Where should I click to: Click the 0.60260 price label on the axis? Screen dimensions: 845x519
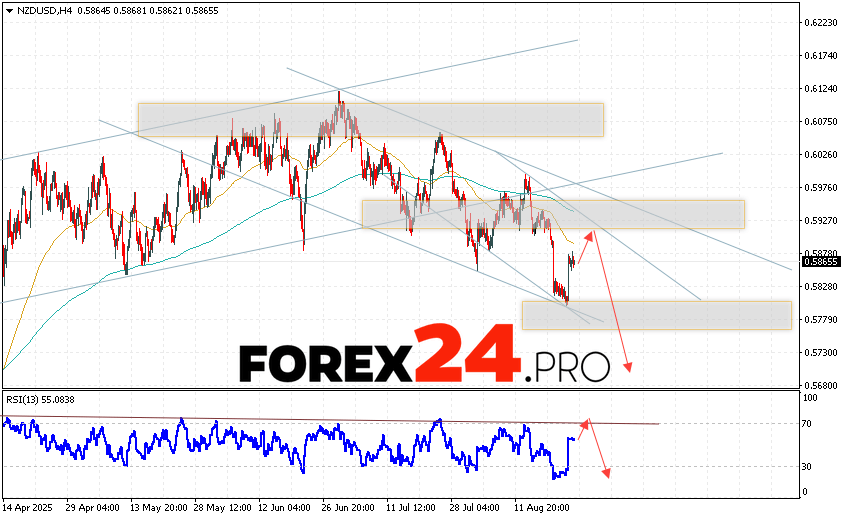point(821,154)
